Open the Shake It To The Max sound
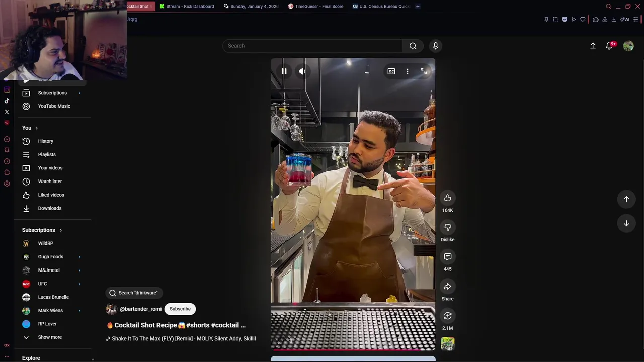 pos(181,339)
